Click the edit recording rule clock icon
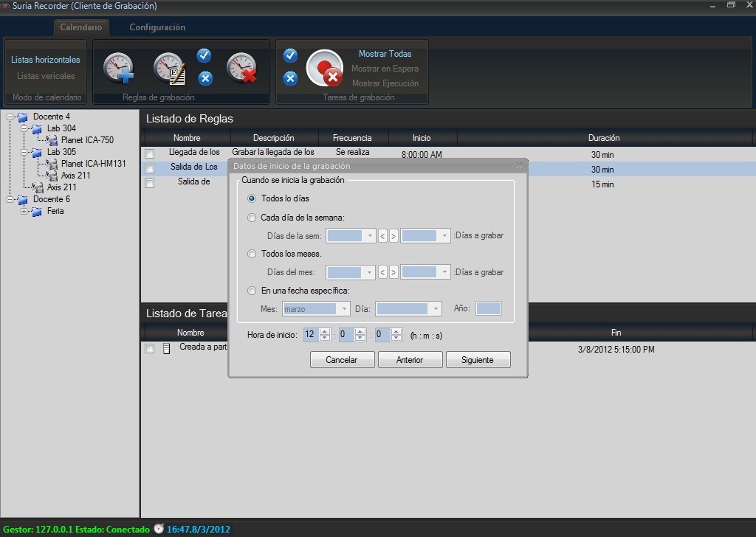This screenshot has height=537, width=756. (x=169, y=69)
